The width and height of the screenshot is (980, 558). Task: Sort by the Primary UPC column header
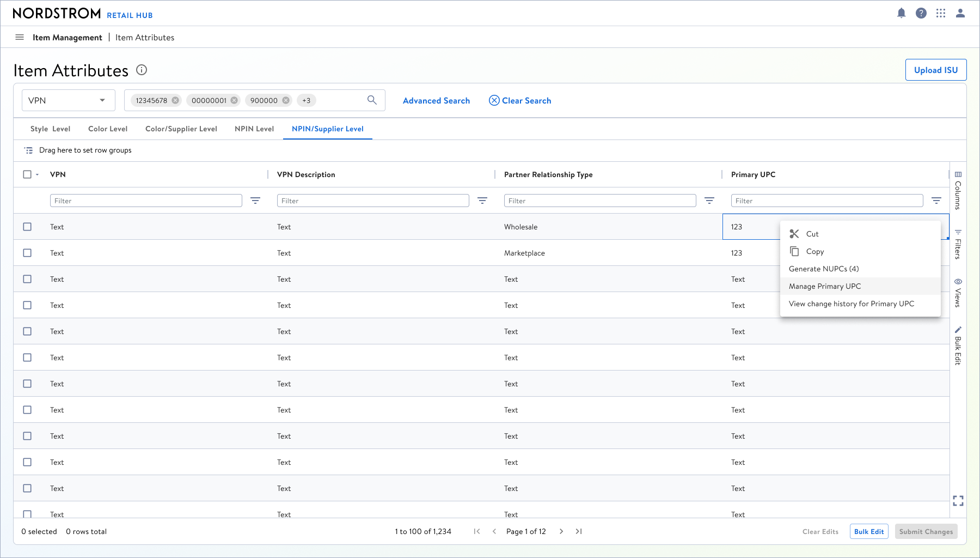pos(753,174)
